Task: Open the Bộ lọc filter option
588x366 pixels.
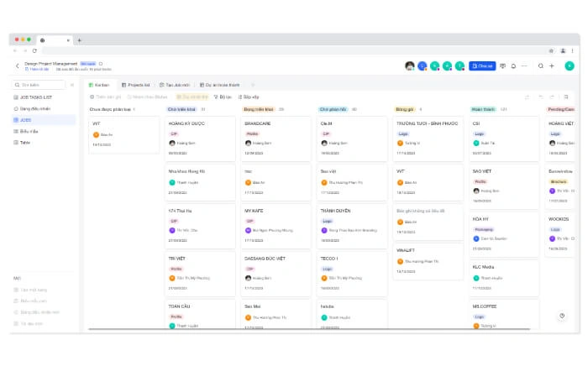Action: point(223,97)
